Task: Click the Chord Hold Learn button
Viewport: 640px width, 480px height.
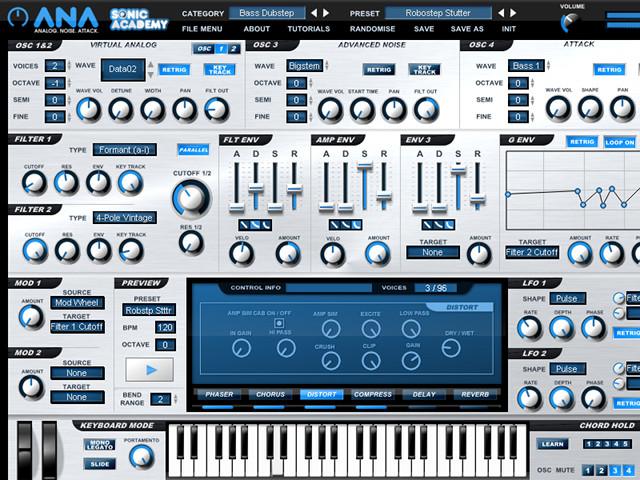Action: (x=552, y=444)
